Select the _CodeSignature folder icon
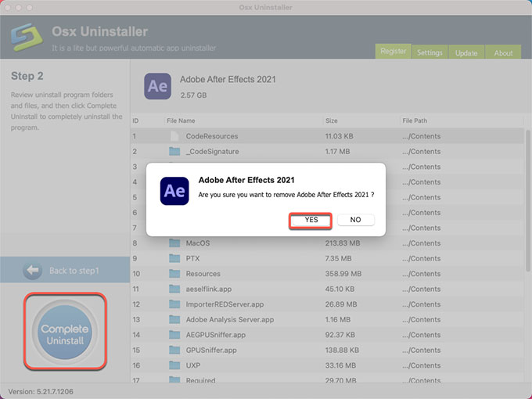This screenshot has height=399, width=532. pos(174,151)
